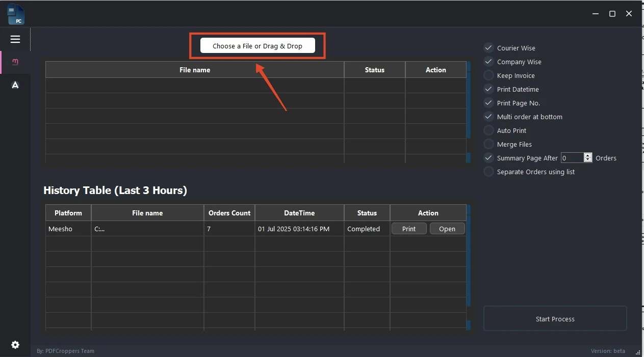644x357 pixels.
Task: Open the completed Meesho file from history
Action: coord(447,229)
